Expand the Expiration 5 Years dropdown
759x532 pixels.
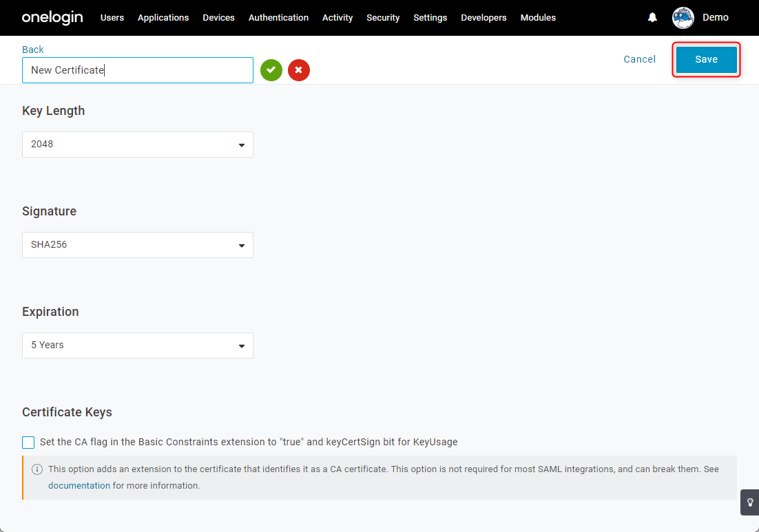click(138, 345)
